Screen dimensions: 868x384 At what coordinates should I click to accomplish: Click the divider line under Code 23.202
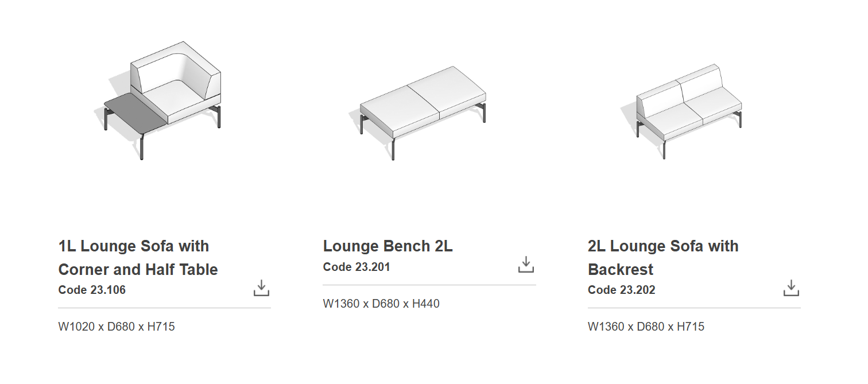tap(693, 308)
